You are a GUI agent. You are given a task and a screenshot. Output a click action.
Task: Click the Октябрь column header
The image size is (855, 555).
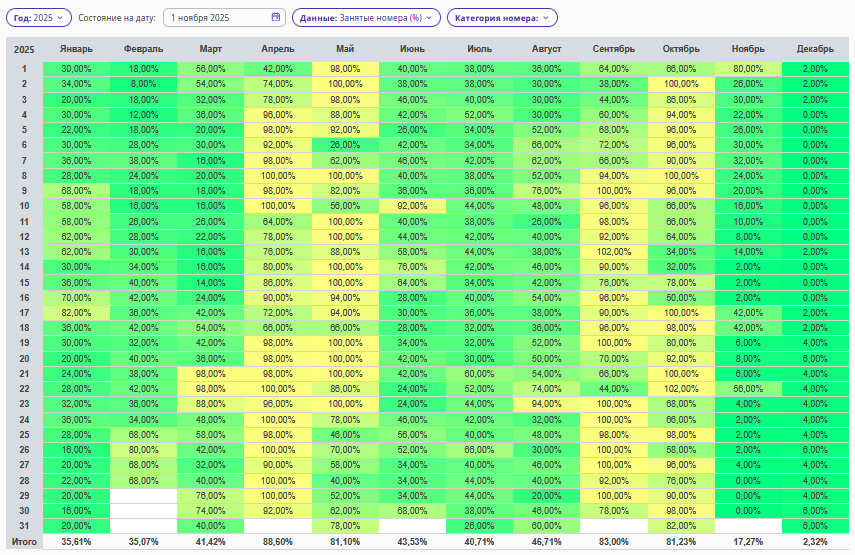681,49
